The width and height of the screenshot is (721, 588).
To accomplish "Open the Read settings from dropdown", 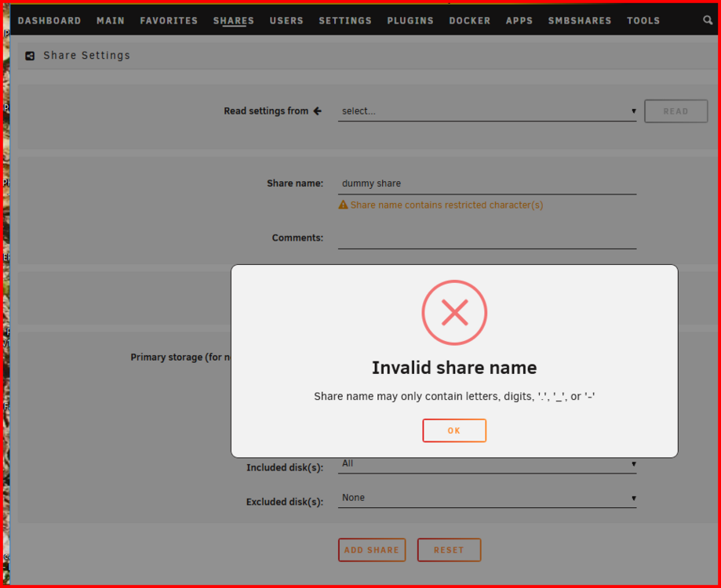I will coord(487,111).
